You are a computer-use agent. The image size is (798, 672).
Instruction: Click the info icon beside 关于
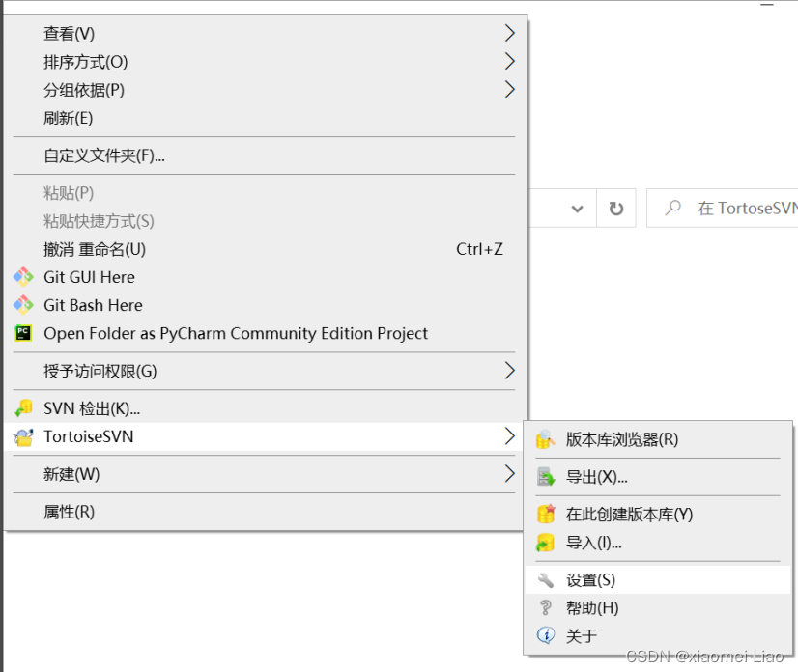(546, 635)
